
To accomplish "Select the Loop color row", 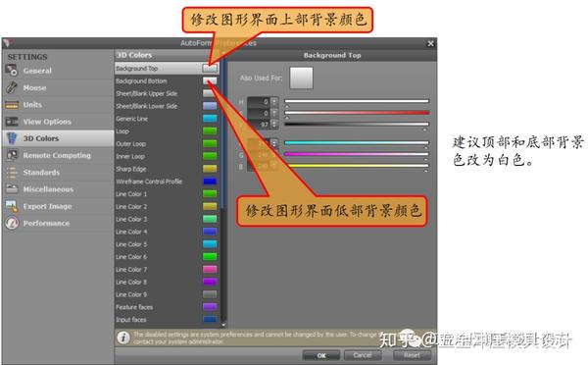I will 167,131.
